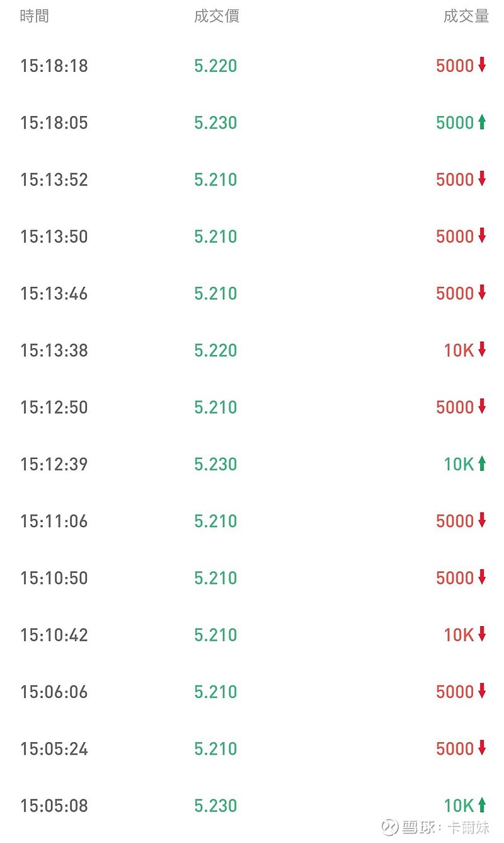Select the 15:18:18 trade time

54,66
